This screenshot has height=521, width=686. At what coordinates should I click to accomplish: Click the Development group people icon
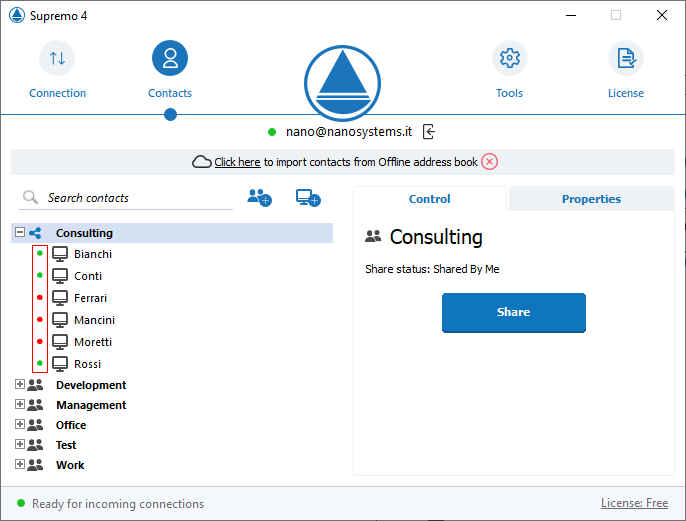[x=35, y=385]
